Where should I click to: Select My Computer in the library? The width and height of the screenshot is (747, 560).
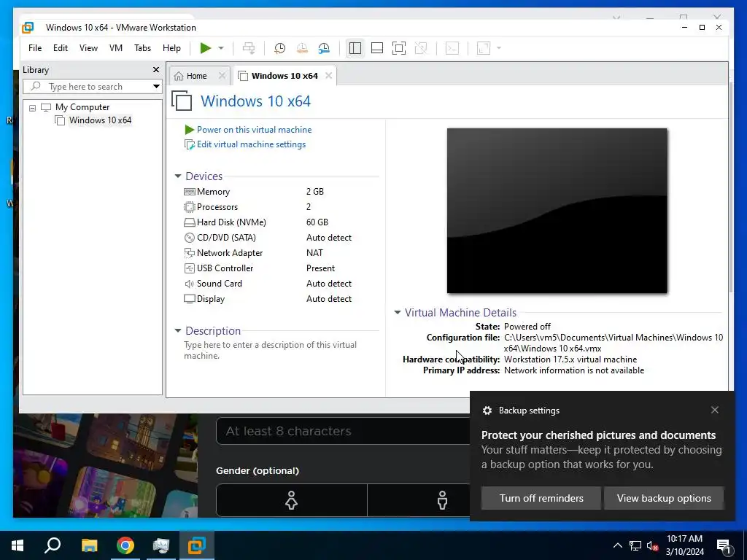[82, 107]
